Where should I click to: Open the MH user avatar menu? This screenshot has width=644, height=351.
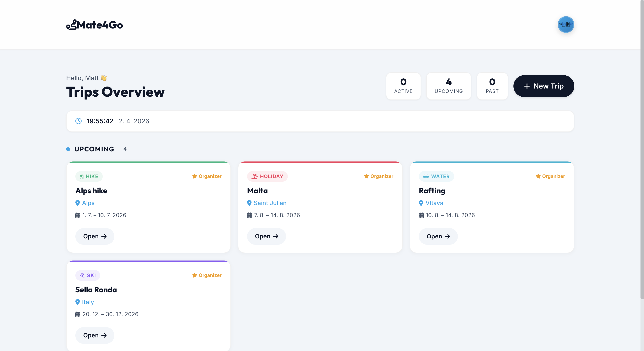(x=566, y=25)
